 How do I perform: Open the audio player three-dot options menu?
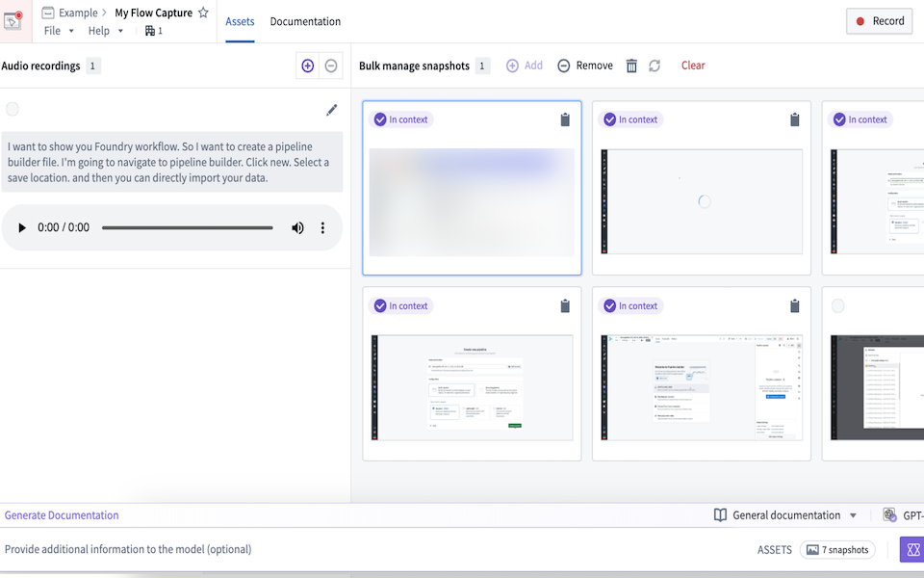click(322, 227)
